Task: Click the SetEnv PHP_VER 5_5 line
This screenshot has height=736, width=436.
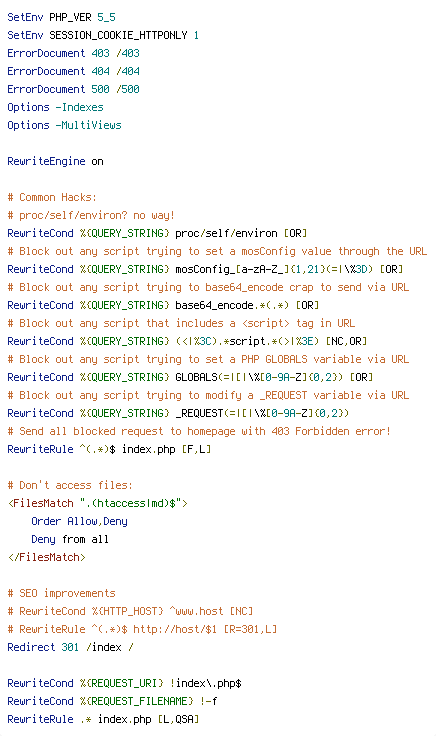Action: [61, 17]
